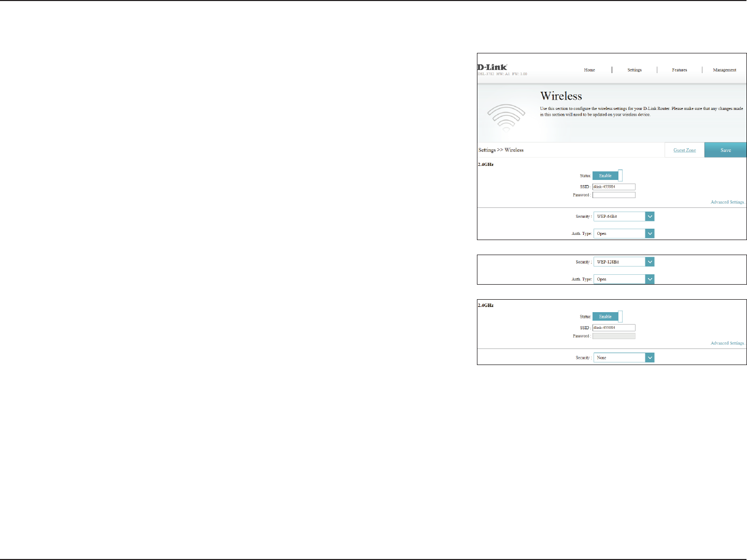The width and height of the screenshot is (747, 560).
Task: Expand the Security dropdown showing WEP-128Bit
Action: click(624, 262)
